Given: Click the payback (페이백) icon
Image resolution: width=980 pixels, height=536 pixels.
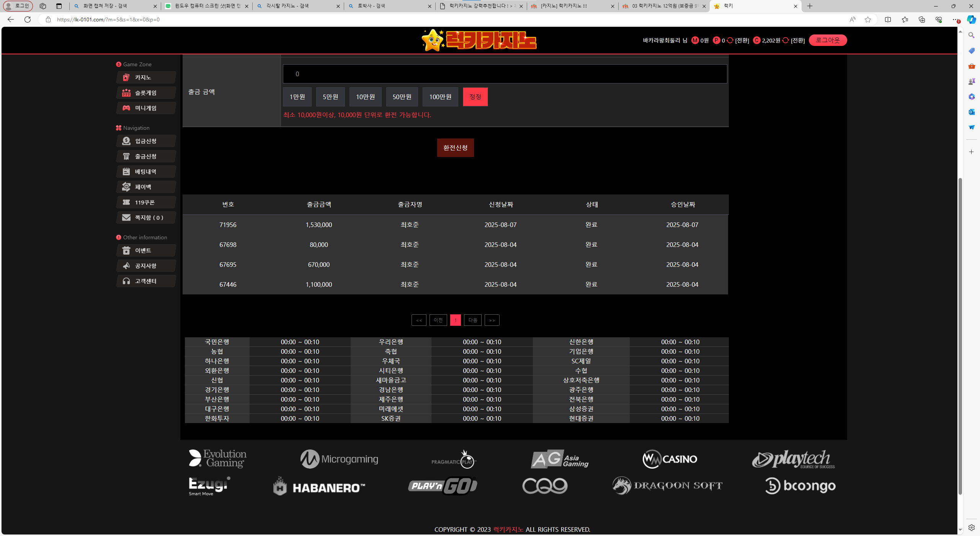Looking at the screenshot, I should click(126, 187).
